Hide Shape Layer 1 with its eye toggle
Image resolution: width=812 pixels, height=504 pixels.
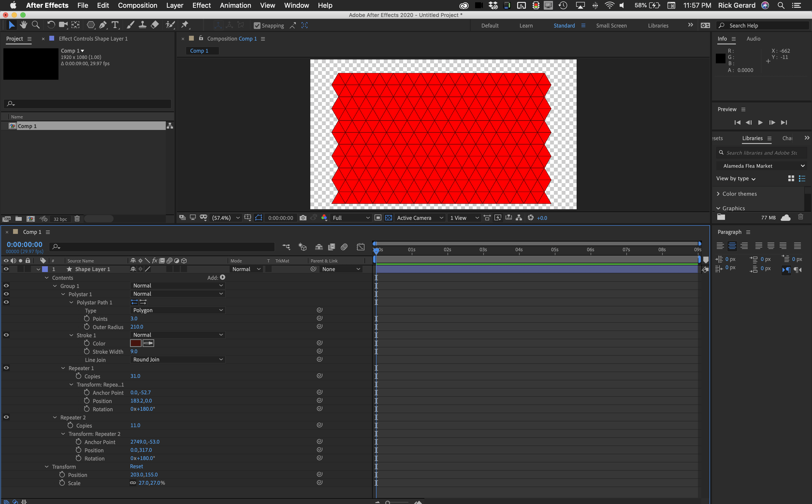[x=6, y=269]
